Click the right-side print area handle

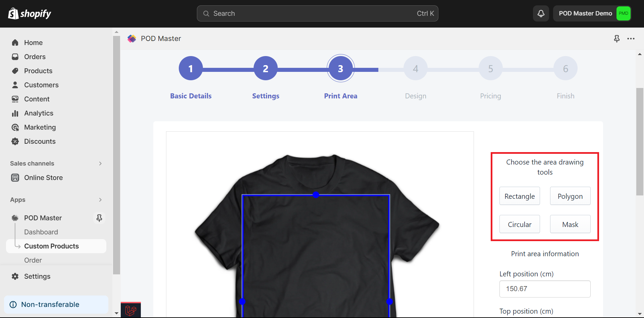389,302
